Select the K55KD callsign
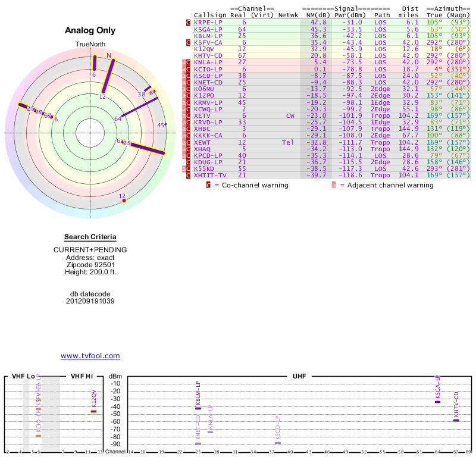 [203, 169]
